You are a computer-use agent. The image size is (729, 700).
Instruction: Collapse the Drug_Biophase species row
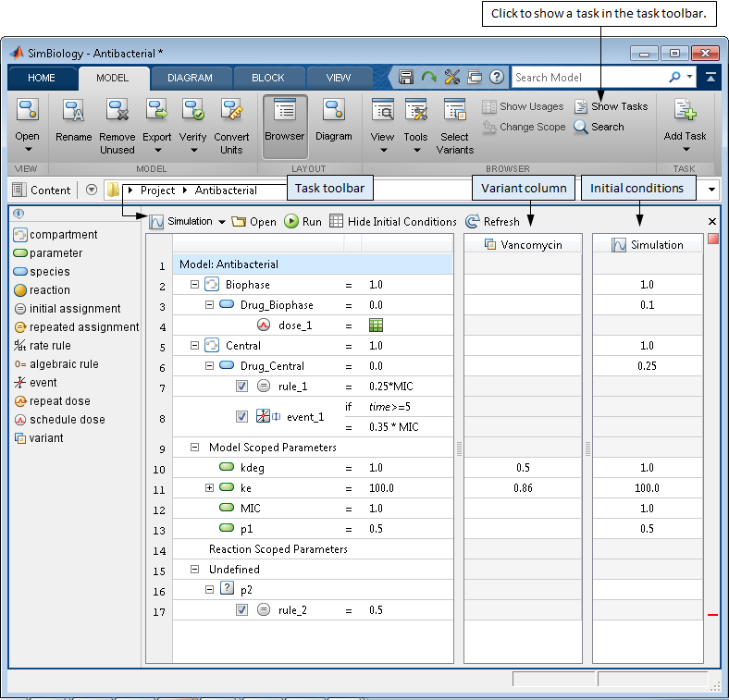(x=210, y=305)
